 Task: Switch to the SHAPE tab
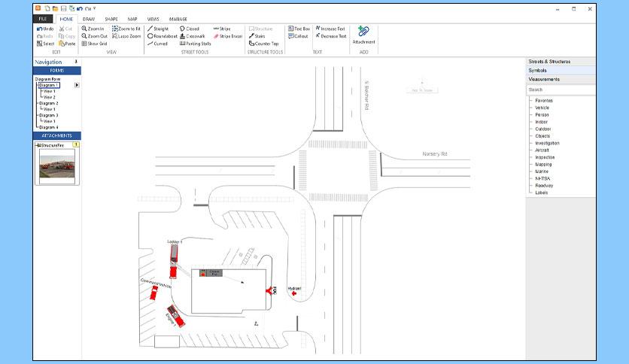[x=111, y=19]
